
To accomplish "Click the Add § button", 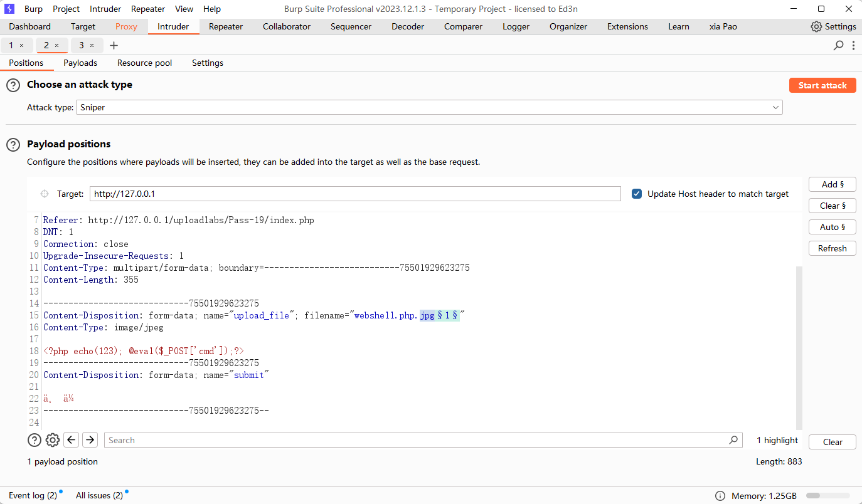I will 833,184.
